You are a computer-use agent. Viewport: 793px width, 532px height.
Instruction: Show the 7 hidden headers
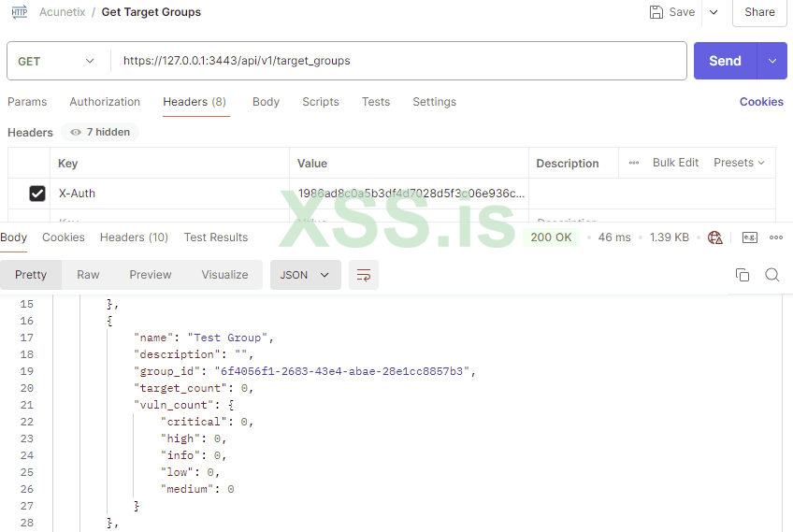(100, 132)
